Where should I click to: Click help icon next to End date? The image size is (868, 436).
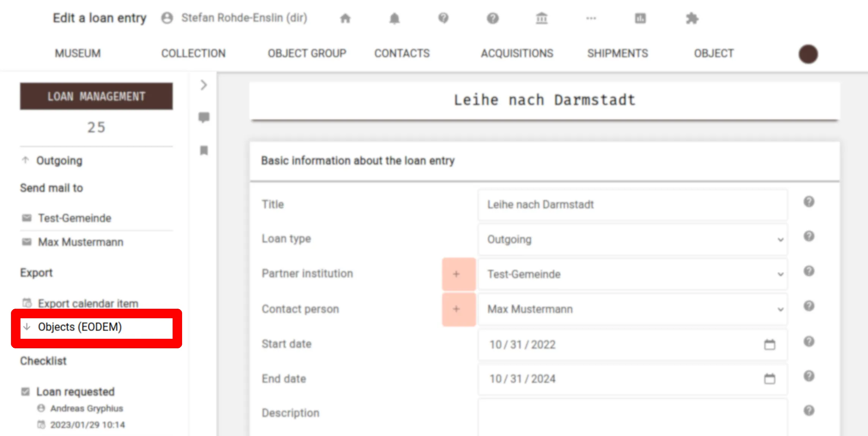(x=809, y=376)
